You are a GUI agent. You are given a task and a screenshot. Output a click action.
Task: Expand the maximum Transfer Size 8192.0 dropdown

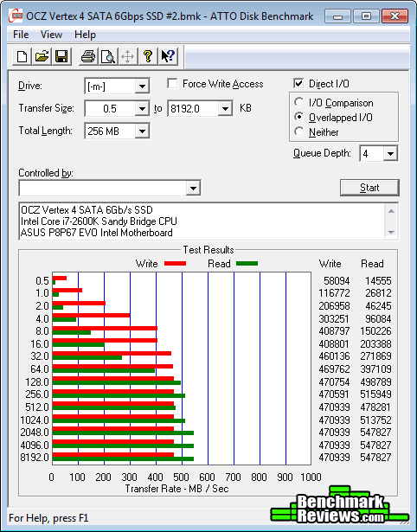(x=225, y=109)
